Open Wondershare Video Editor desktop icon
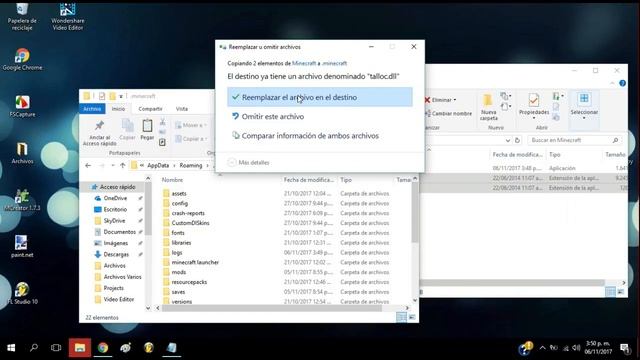Screen dimensions: 640x360 tap(67, 16)
